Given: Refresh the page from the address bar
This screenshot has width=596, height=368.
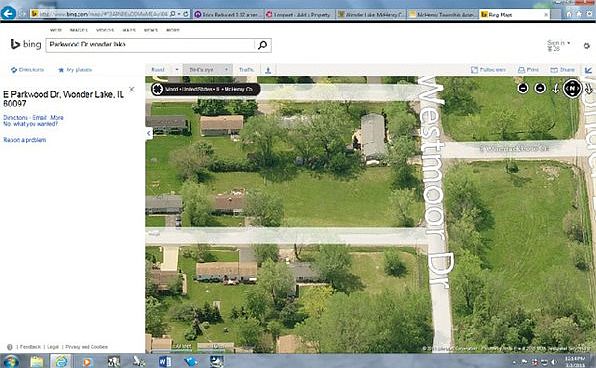Looking at the screenshot, I should pyautogui.click(x=186, y=14).
